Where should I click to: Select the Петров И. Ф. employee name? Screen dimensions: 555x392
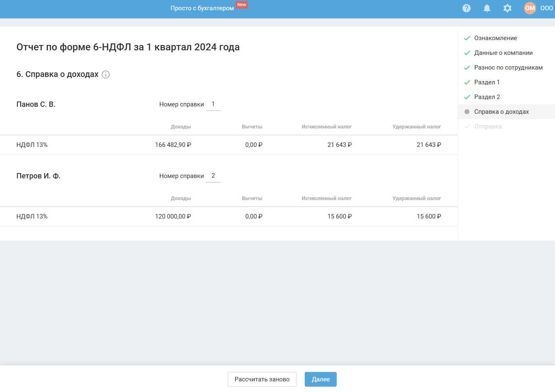click(39, 176)
